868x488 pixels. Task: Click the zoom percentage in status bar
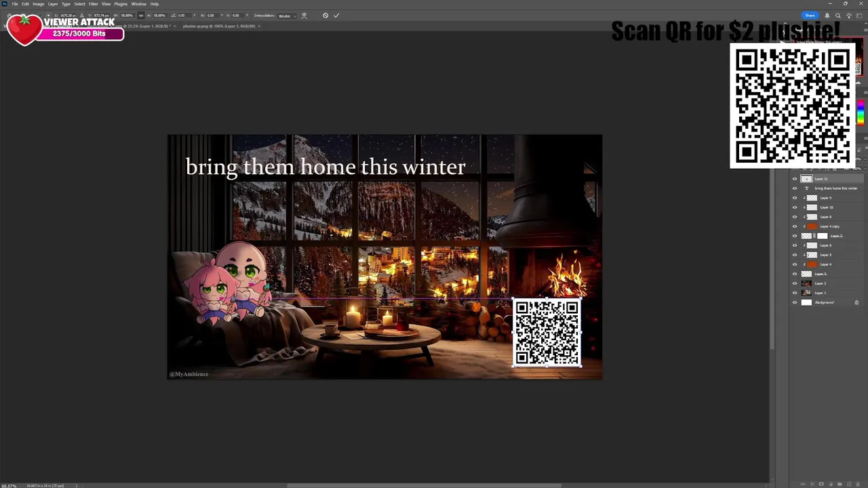pyautogui.click(x=8, y=485)
